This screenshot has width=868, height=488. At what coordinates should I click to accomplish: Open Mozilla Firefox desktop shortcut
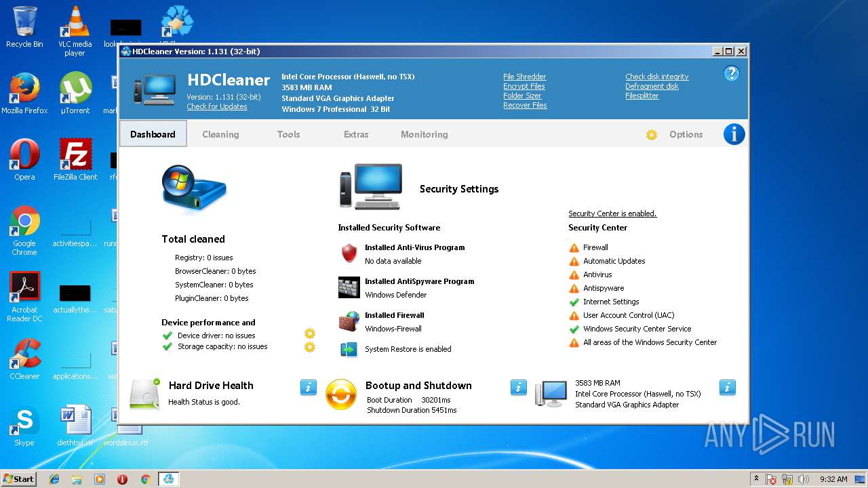coord(24,94)
